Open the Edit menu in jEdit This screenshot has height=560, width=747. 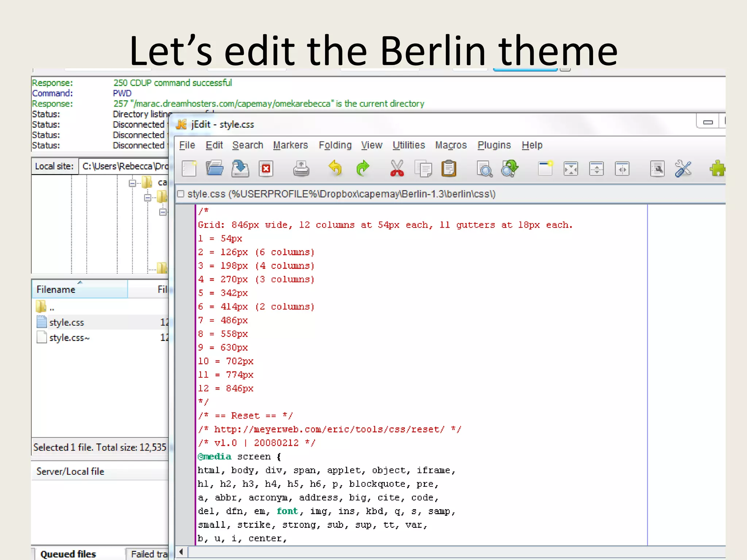(214, 145)
